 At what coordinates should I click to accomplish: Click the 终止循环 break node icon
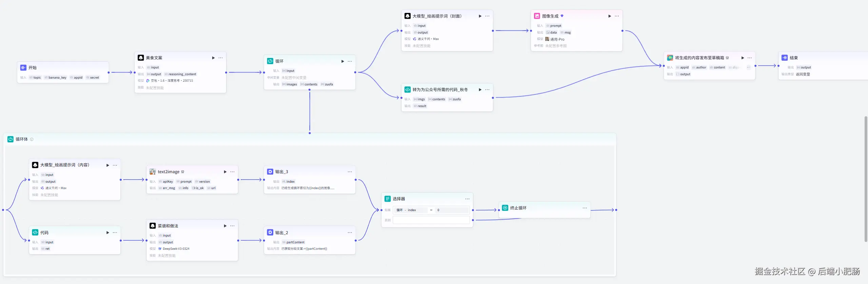click(x=505, y=208)
